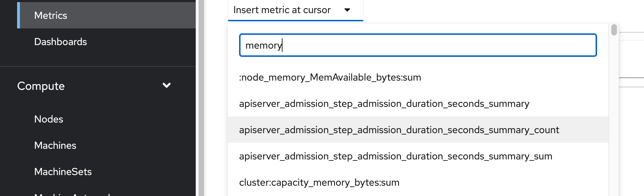
Task: Insert cluster:capacity_memory_bytes:sum metric
Action: [x=319, y=183]
